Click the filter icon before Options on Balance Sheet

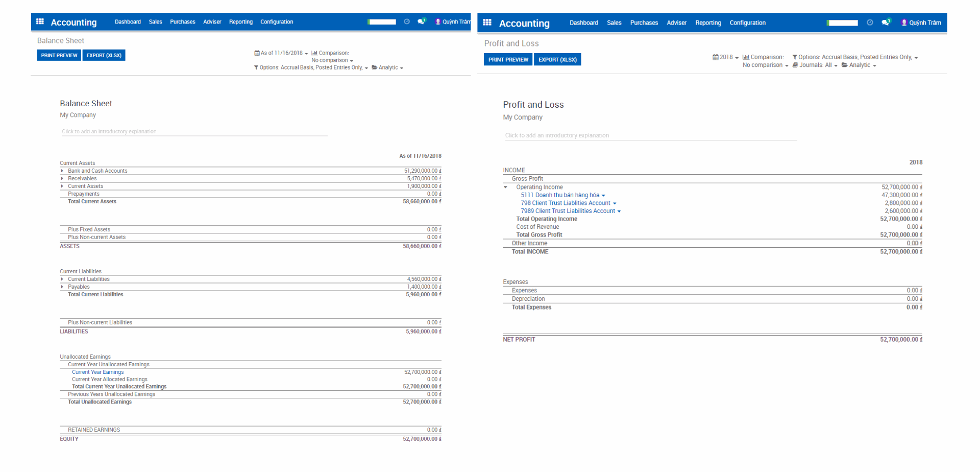[x=256, y=67]
